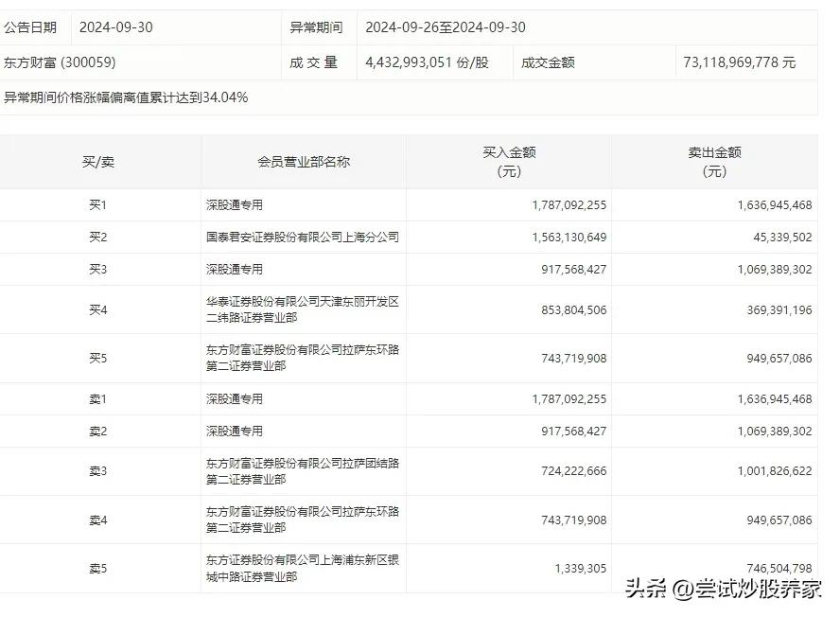Select the 卖3 row label
Viewport: 840px width, 617px height.
tap(98, 471)
